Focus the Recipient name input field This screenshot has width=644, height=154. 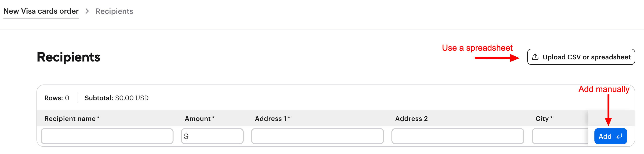point(107,136)
